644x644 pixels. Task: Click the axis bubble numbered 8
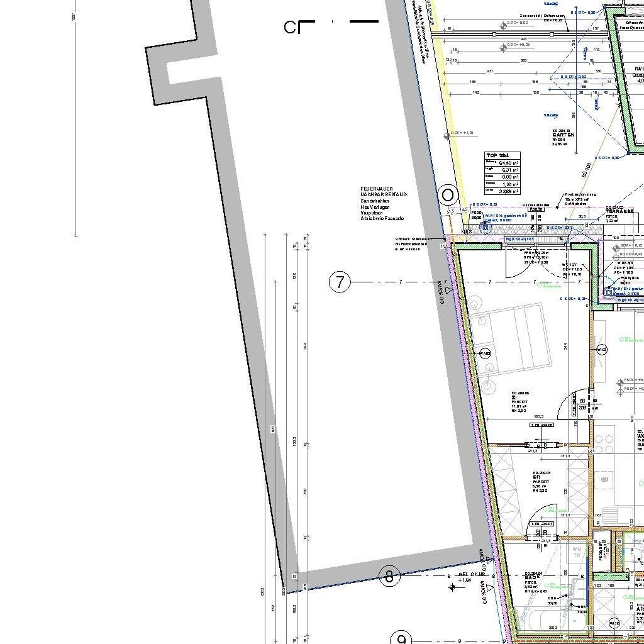(x=389, y=576)
